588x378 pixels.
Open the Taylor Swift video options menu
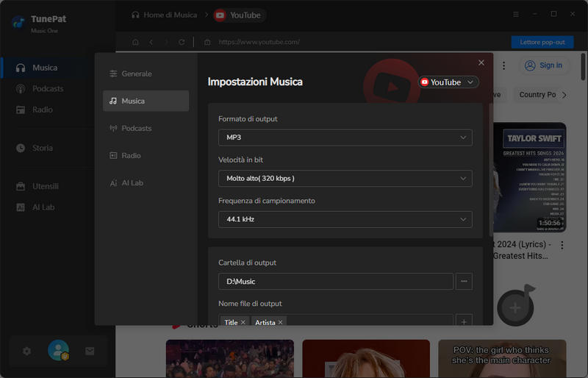pos(562,245)
